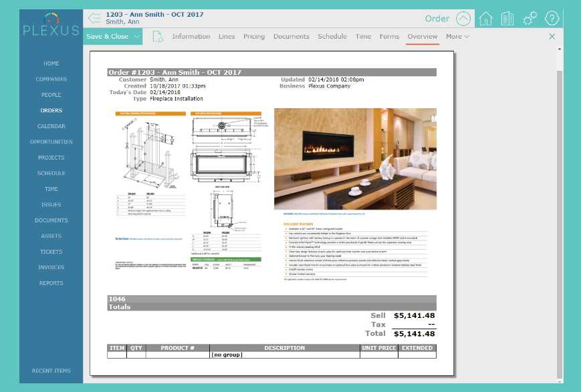Click the Total amount '$5,141.48'

[415, 334]
